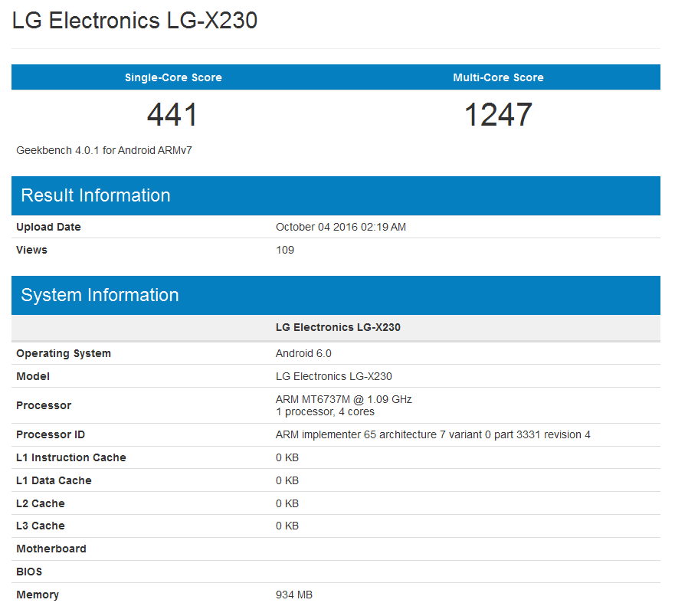Select the L1 Data Cache 0 KB value
The height and width of the screenshot is (616, 675).
click(x=287, y=481)
